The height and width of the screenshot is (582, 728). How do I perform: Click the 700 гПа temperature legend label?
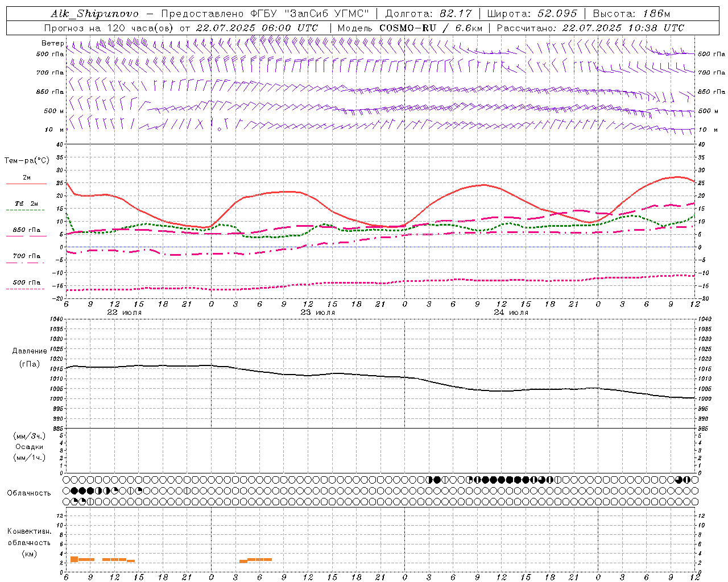[26, 256]
